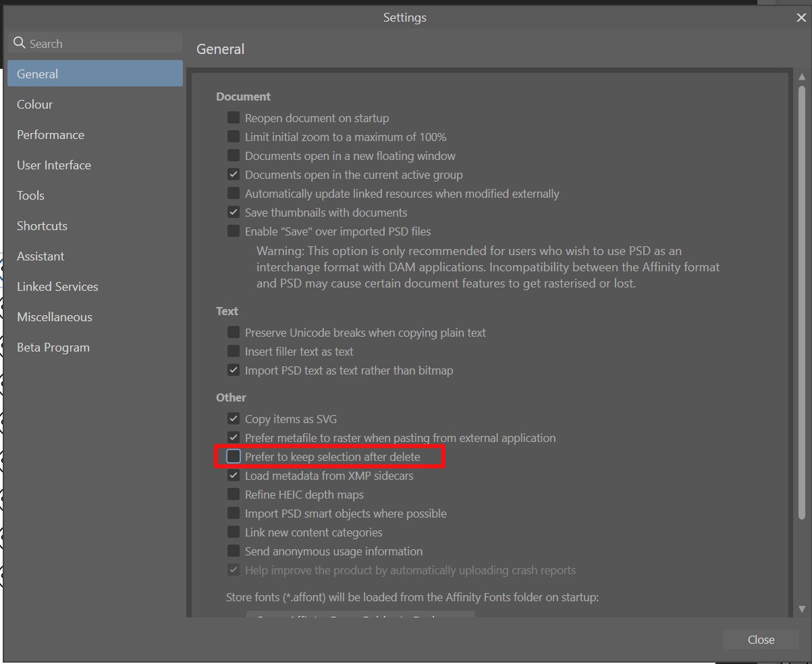Enable Send anonymous usage information
Image resolution: width=812 pixels, height=664 pixels.
pos(233,551)
